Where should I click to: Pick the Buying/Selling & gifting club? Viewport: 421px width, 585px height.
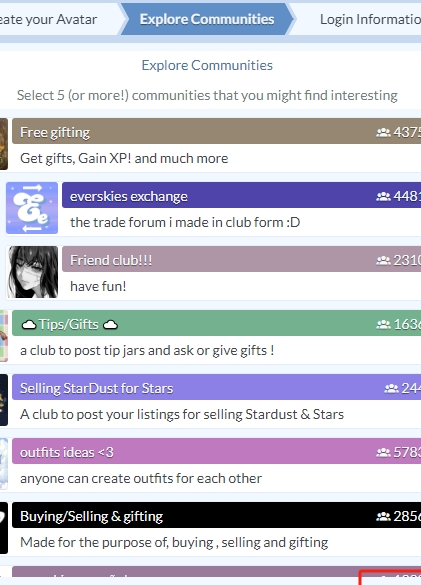coord(216,528)
